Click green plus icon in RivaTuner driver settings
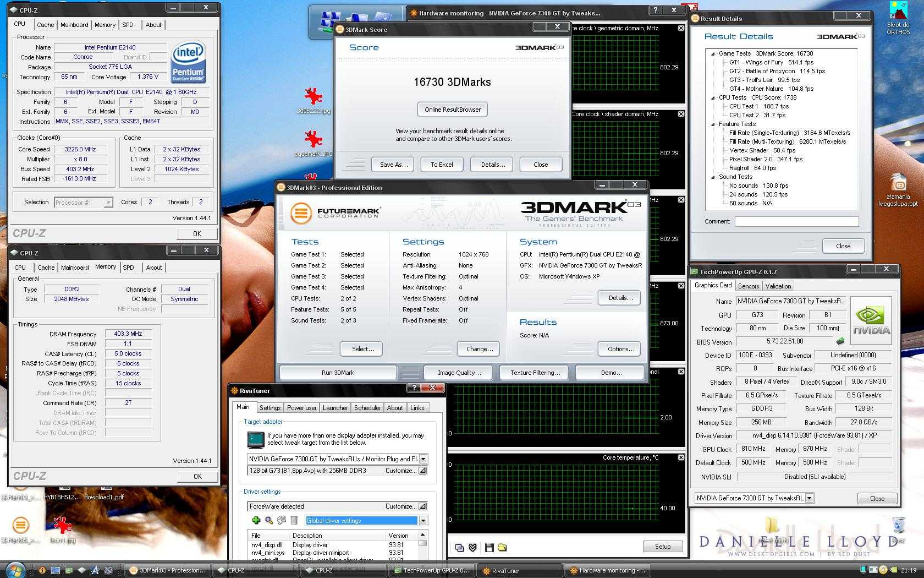924x578 pixels. coord(256,520)
